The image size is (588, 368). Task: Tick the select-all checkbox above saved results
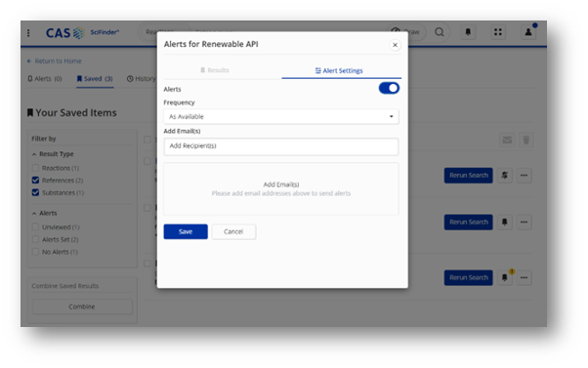click(147, 140)
